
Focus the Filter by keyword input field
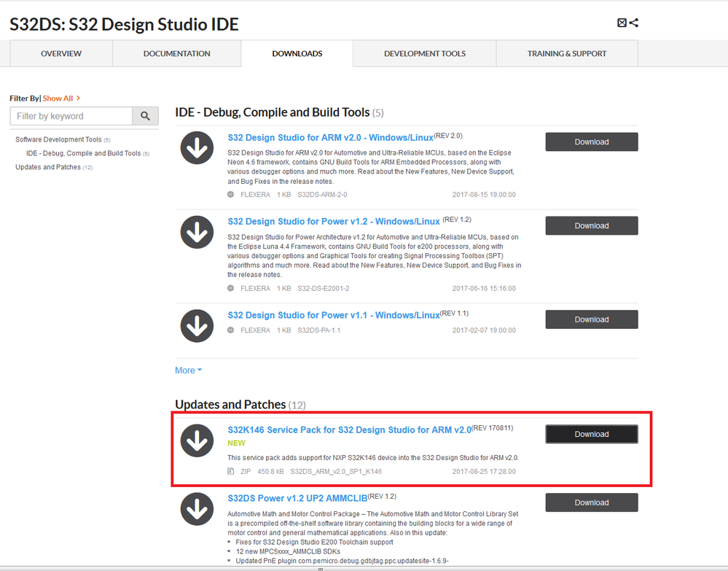click(71, 116)
